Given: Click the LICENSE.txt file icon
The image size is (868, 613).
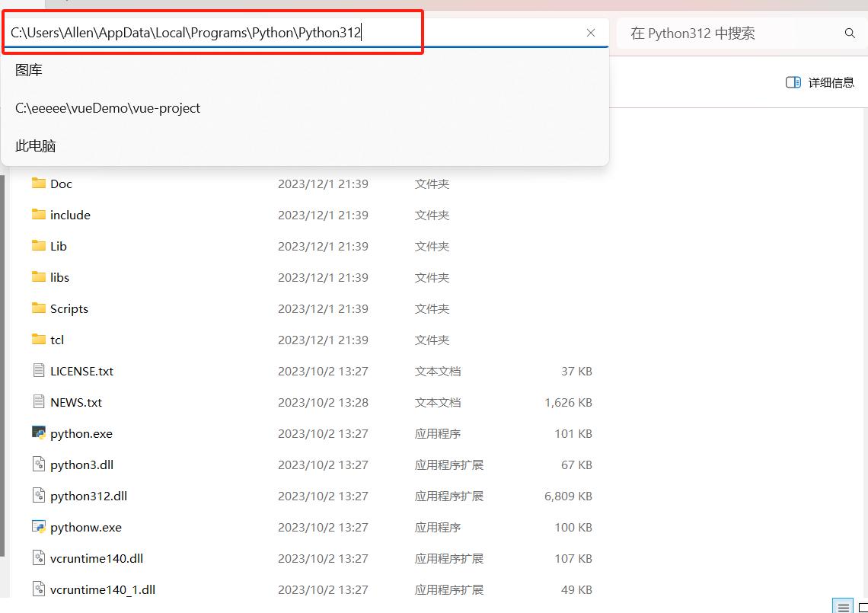Looking at the screenshot, I should tap(39, 370).
